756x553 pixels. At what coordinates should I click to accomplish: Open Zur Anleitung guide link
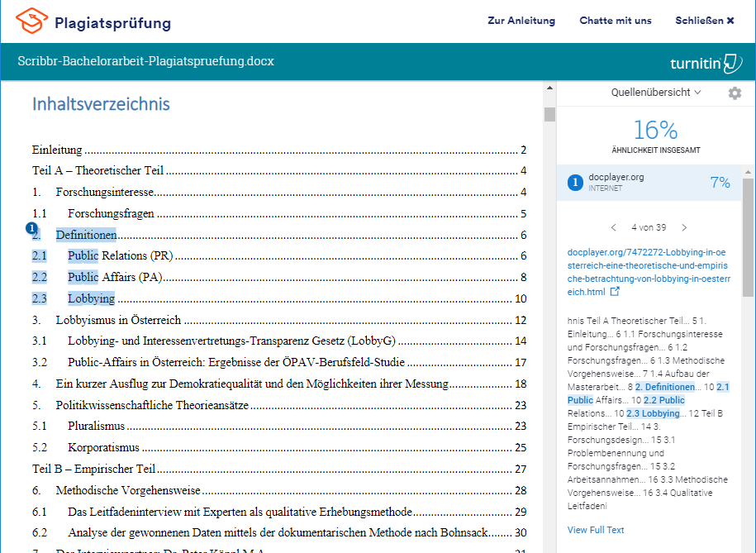(521, 21)
